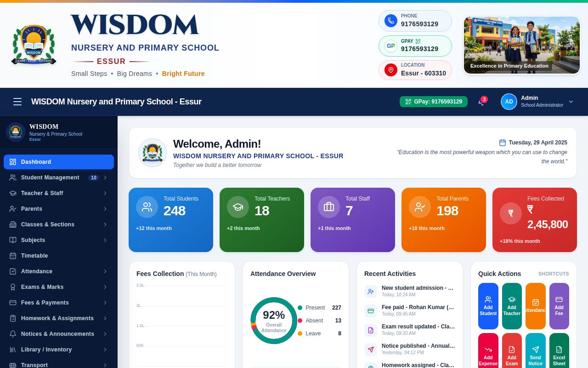The width and height of the screenshot is (588, 368).
Task: Open the Admin profile dropdown arrow
Action: pos(571,102)
